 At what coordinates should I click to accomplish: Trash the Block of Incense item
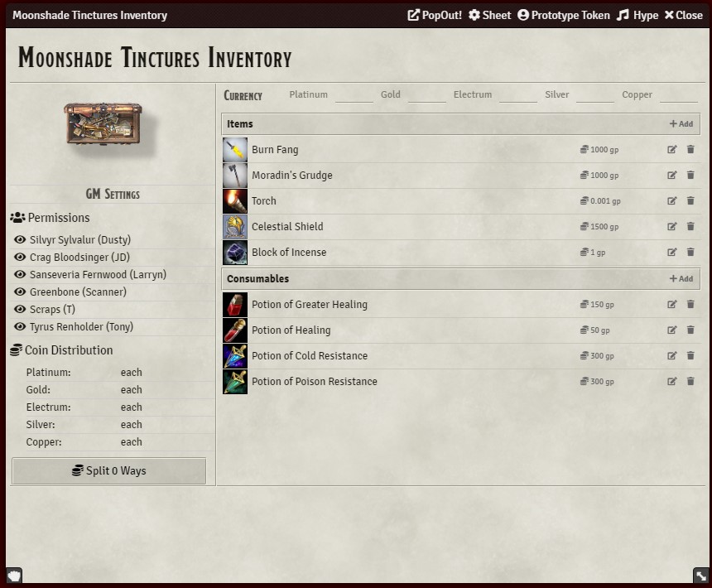(x=690, y=252)
